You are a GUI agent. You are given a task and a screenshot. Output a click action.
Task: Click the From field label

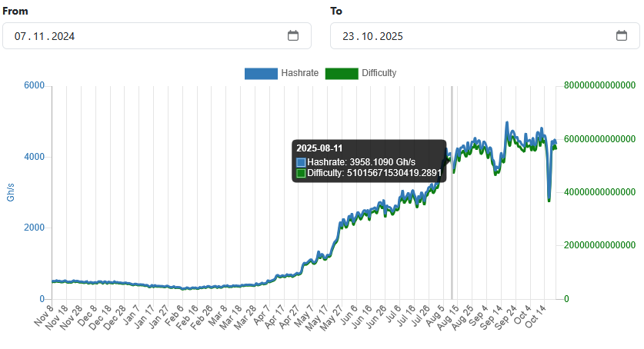pyautogui.click(x=15, y=11)
